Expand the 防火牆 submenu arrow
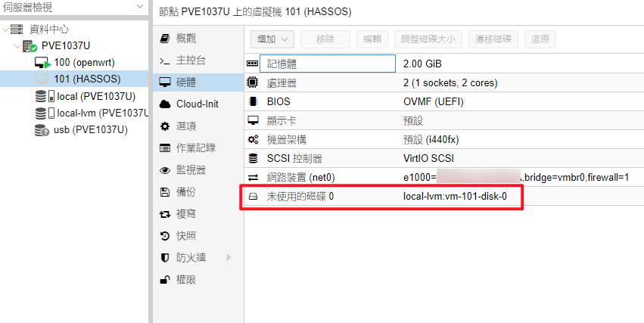 229,258
